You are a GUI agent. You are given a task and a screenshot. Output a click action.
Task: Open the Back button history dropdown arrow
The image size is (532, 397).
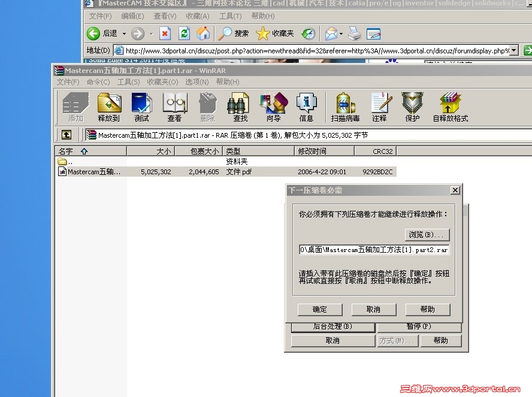click(x=124, y=34)
